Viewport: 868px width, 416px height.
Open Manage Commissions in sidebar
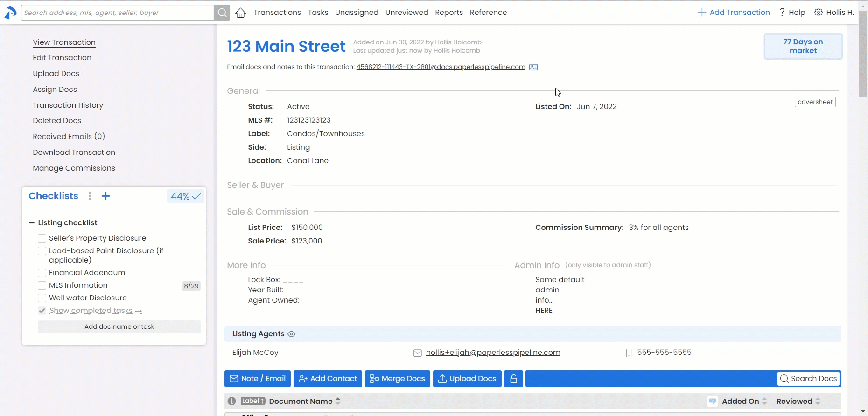click(74, 168)
